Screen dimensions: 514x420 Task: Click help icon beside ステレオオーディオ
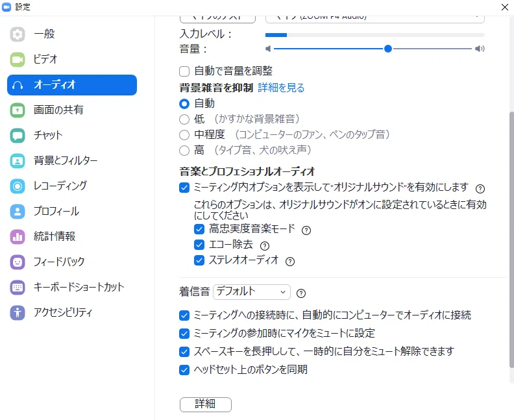pyautogui.click(x=290, y=262)
